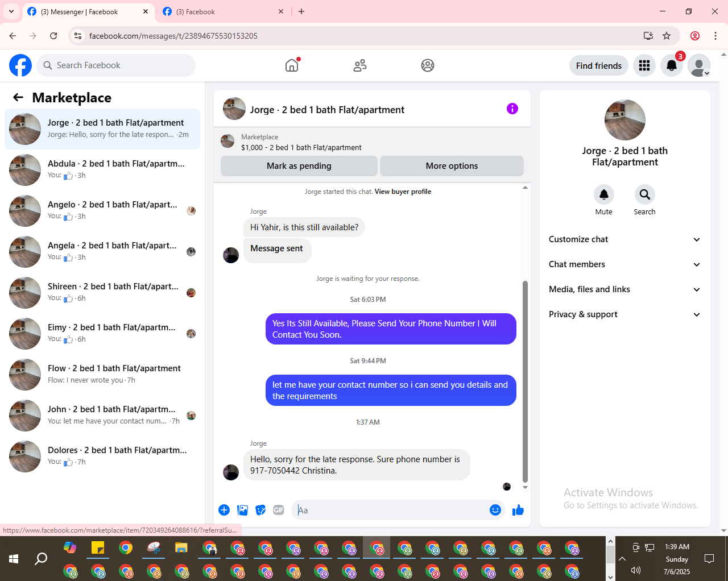Viewport: 728px width, 581px height.
Task: Open conversation information purple icon
Action: point(512,109)
